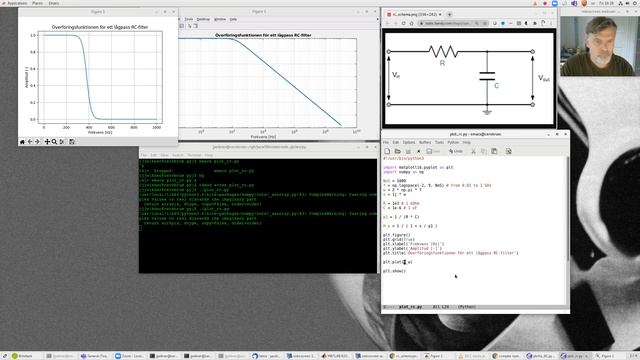Click Emacs editor vertical scrollbar
Viewport: 640px width, 360px height.
568,230
